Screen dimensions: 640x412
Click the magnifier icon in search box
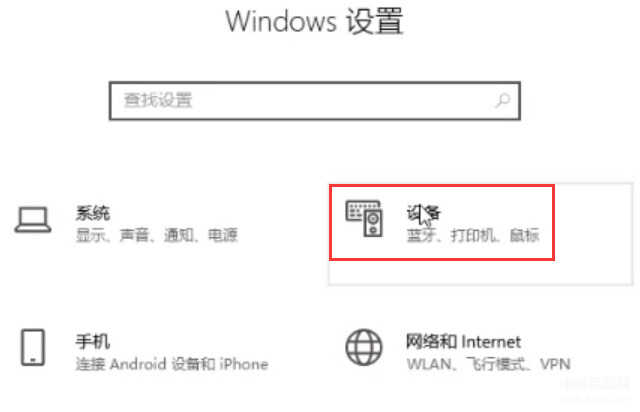coord(502,100)
